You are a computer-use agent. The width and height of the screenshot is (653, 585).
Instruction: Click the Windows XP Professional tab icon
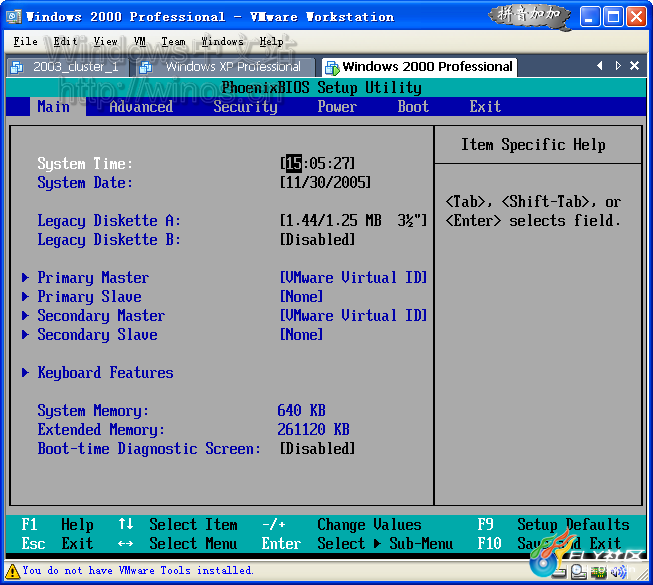[145, 67]
